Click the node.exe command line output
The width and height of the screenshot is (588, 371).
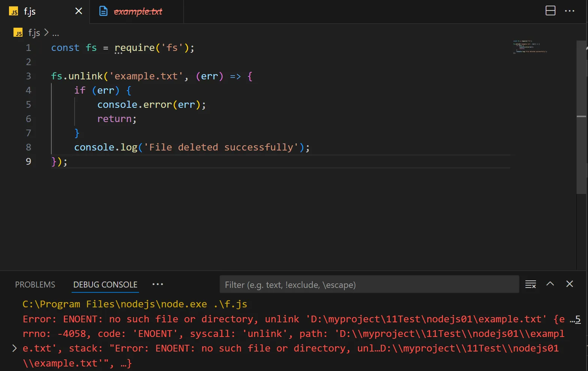click(135, 304)
